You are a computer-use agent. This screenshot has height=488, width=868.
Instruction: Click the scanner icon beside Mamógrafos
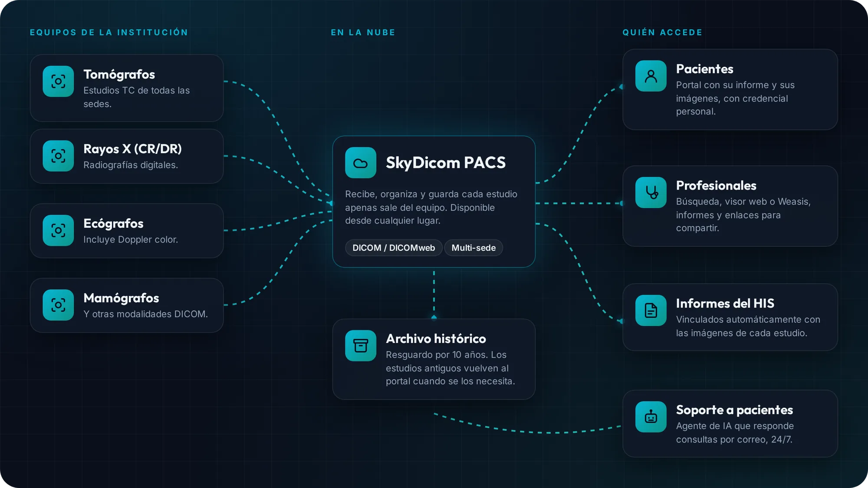tap(58, 305)
